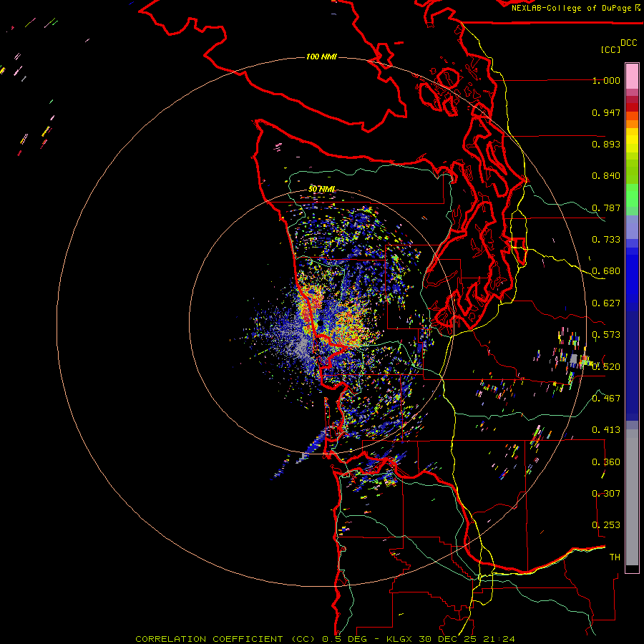Click the 0.573 scale value

tap(606, 335)
